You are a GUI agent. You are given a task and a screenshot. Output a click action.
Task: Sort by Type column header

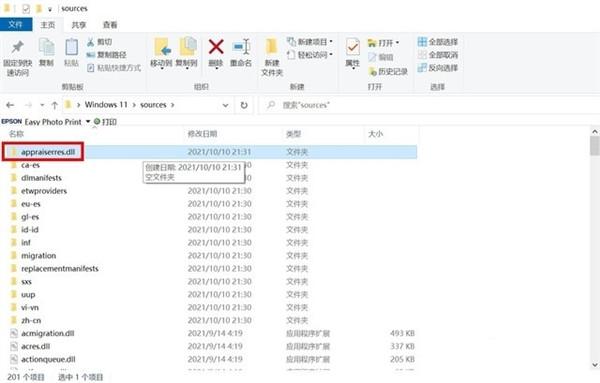(x=293, y=134)
